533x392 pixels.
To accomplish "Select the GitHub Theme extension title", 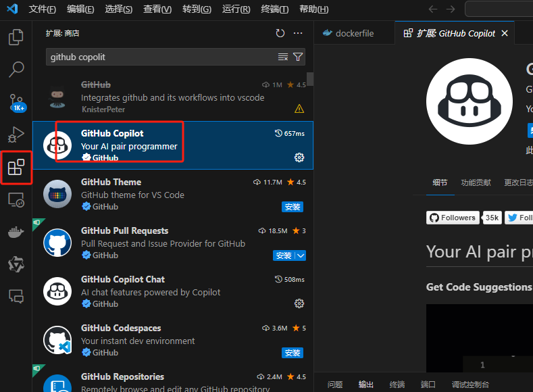I will pyautogui.click(x=111, y=182).
